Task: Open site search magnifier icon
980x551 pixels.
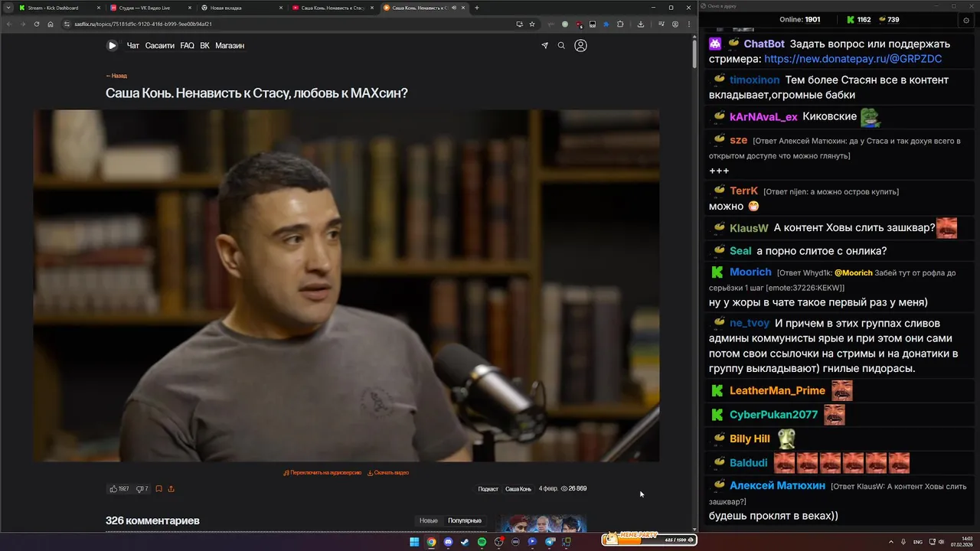Action: coord(561,46)
